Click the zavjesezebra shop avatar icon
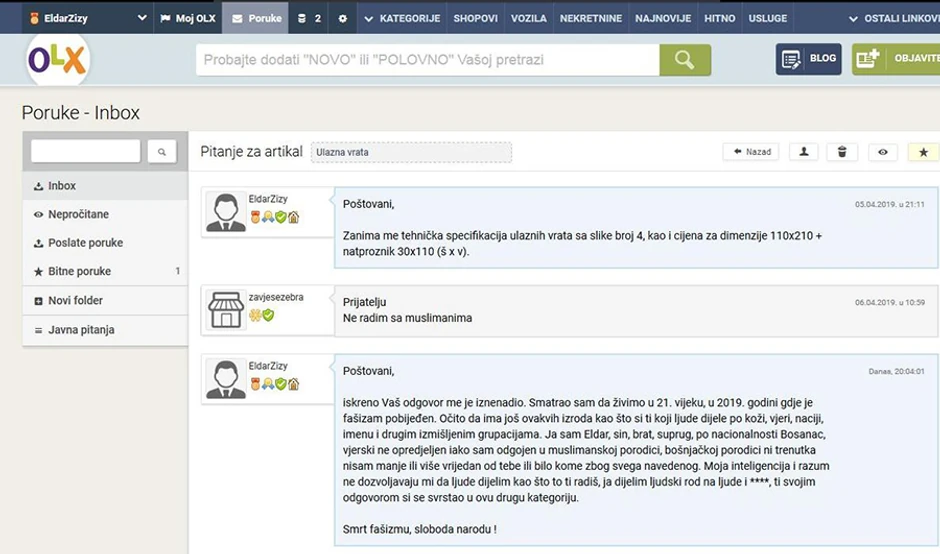 226,310
